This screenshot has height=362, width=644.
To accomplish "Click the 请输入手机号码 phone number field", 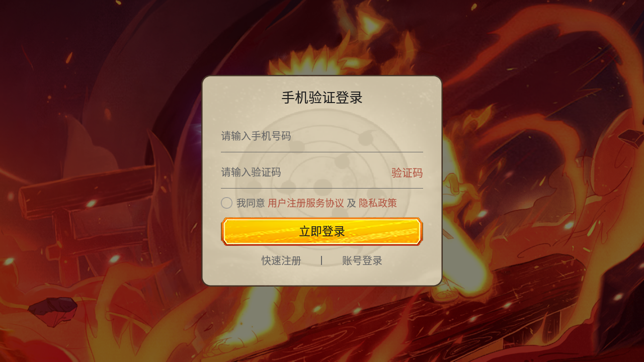I will tap(322, 136).
